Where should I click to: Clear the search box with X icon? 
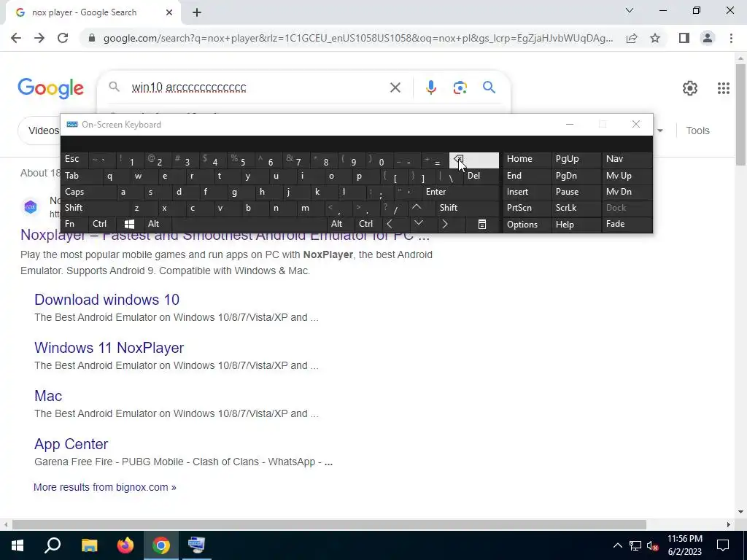(x=395, y=87)
